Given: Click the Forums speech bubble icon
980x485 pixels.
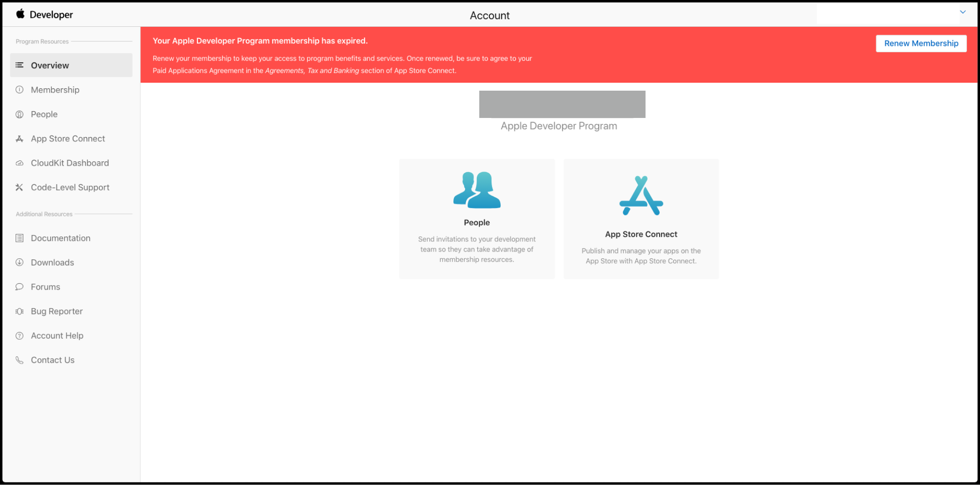Looking at the screenshot, I should pos(20,287).
